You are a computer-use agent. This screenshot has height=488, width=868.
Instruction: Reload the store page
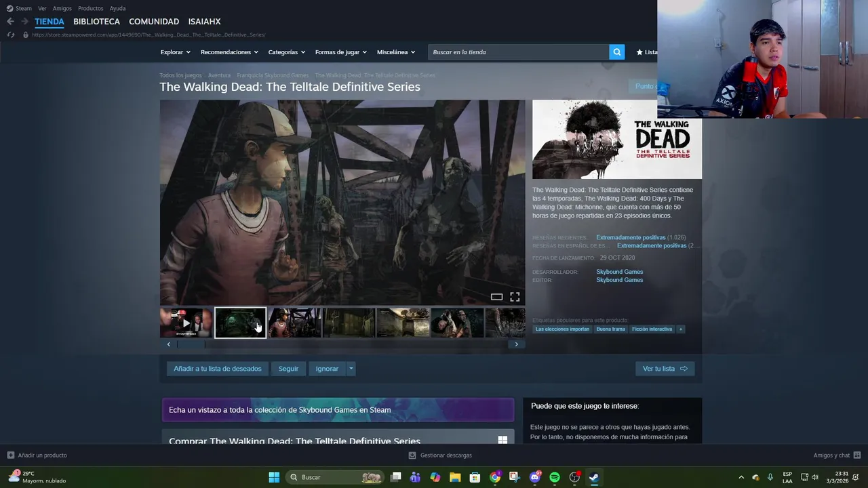10,35
